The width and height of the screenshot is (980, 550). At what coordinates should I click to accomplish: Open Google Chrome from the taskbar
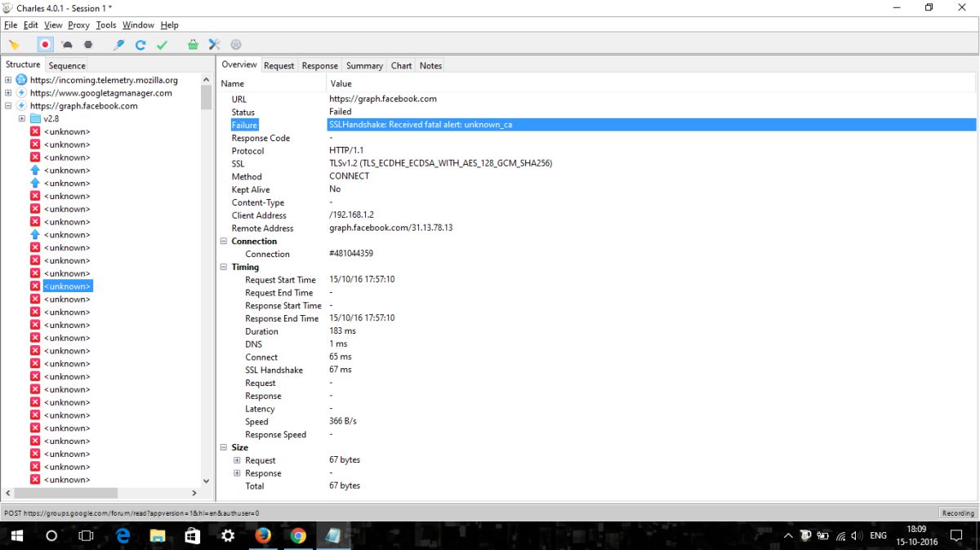point(298,536)
